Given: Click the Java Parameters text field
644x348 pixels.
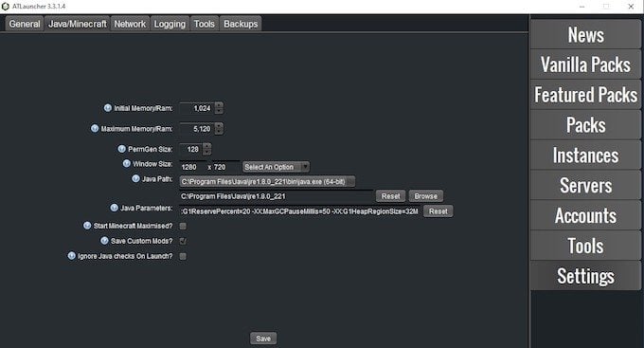Looking at the screenshot, I should coord(300,211).
